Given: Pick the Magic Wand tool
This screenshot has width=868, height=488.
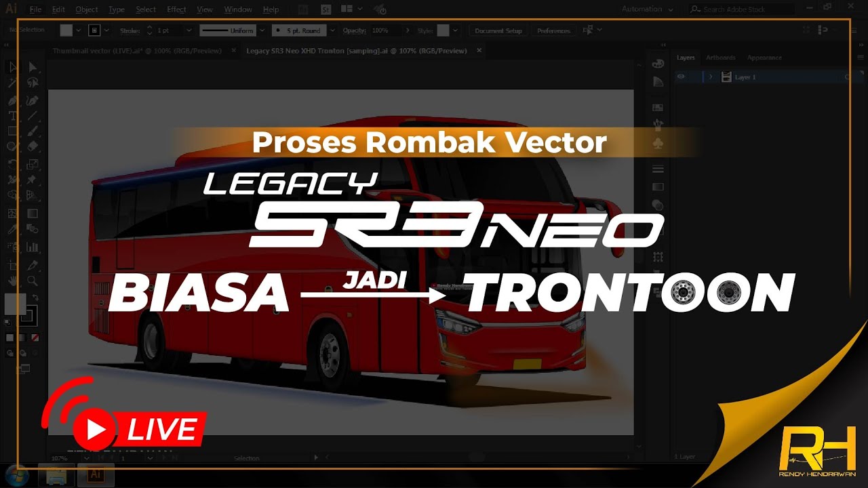Looking at the screenshot, I should pos(13,83).
